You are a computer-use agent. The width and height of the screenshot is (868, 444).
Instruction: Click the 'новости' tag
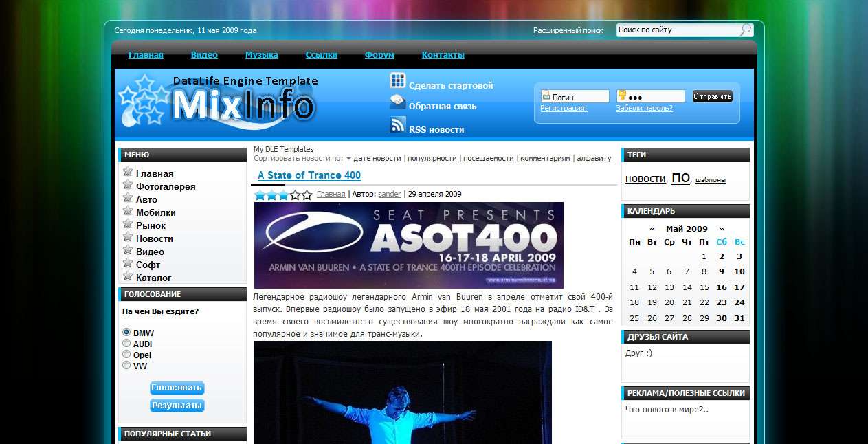point(645,179)
